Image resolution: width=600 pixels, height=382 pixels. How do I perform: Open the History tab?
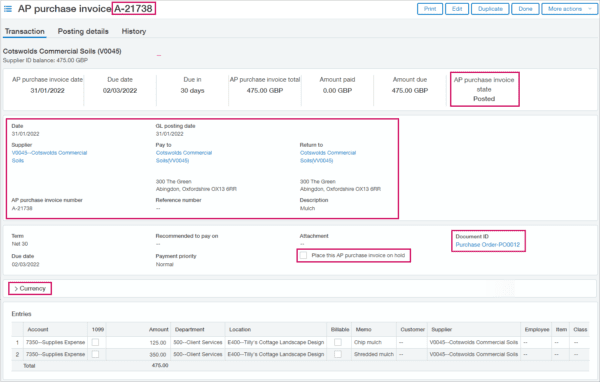tap(134, 31)
